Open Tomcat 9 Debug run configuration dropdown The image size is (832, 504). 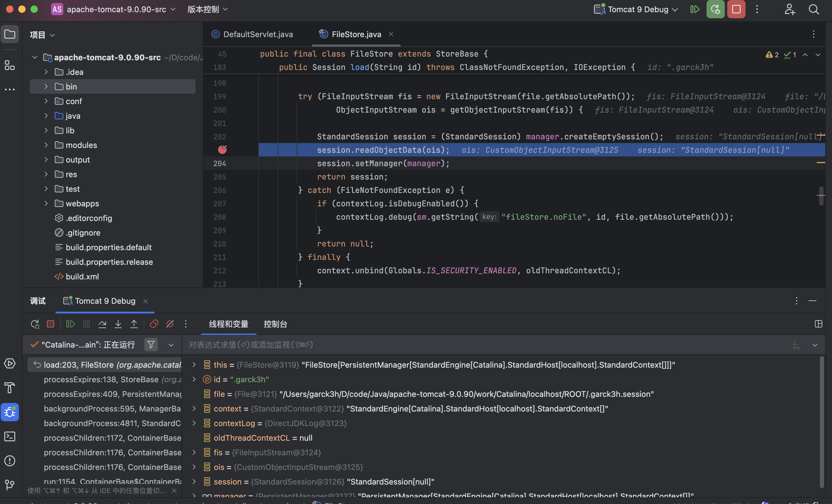click(638, 9)
